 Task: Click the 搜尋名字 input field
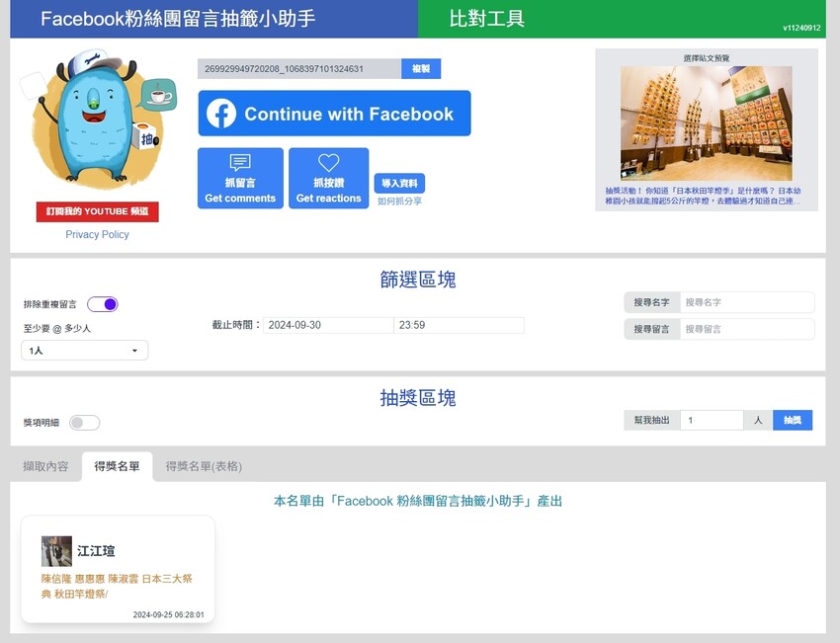(747, 302)
